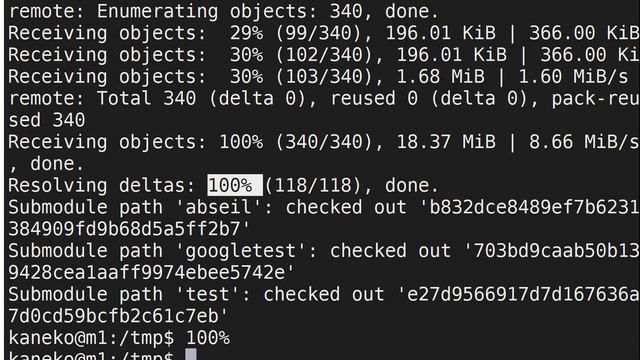The image size is (640, 360).
Task: Click the hash '7d0cd59bcfb2c61c7eb'
Action: coord(113,316)
